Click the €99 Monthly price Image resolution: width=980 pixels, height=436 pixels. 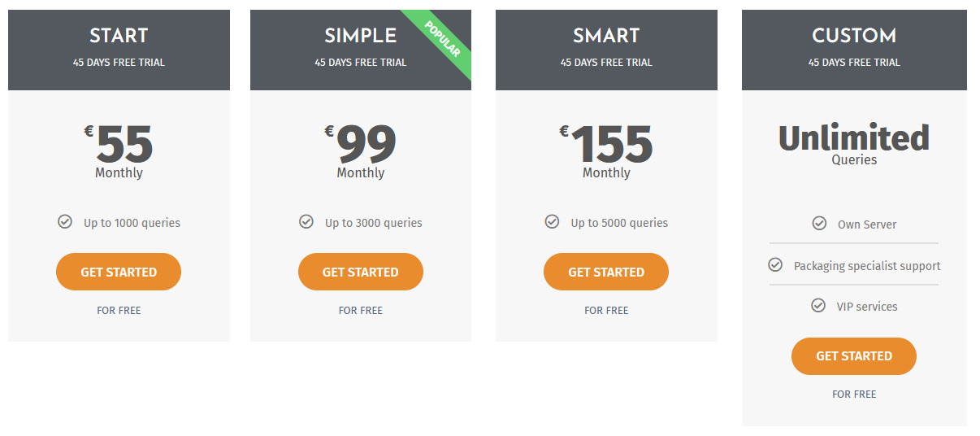click(x=361, y=149)
